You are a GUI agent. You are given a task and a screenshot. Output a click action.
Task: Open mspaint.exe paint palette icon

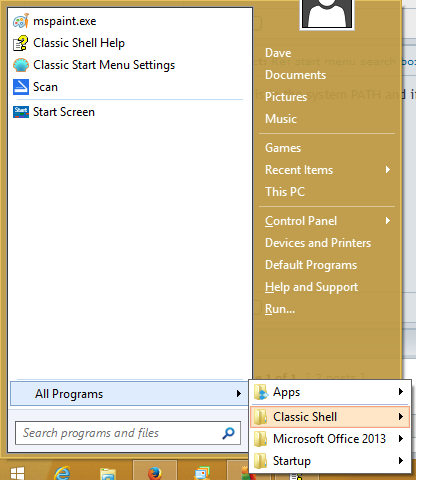pyautogui.click(x=21, y=21)
